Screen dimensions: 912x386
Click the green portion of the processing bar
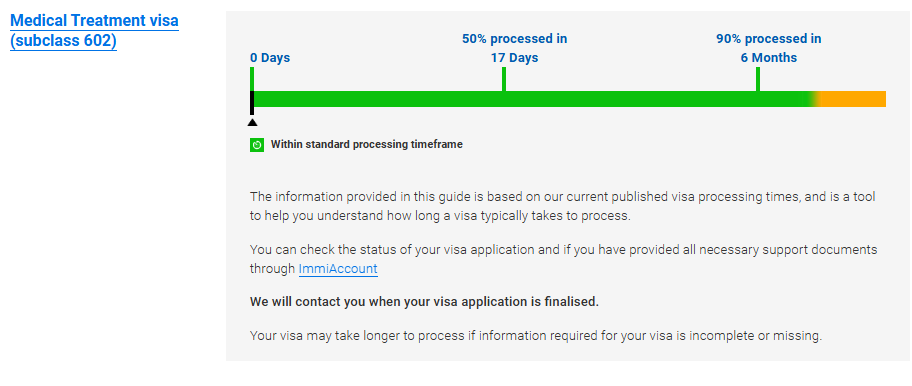tap(532, 99)
